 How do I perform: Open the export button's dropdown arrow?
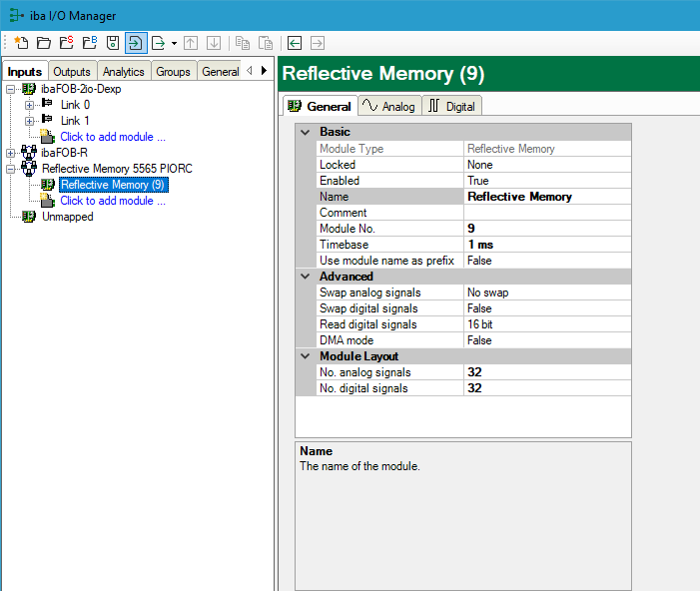[174, 43]
